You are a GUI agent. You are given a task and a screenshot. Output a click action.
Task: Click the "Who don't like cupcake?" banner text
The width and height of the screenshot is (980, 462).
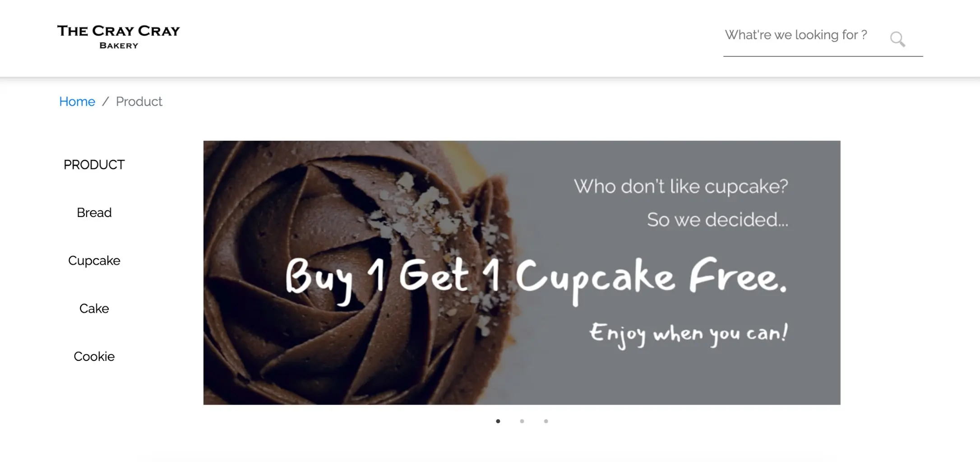pyautogui.click(x=681, y=186)
